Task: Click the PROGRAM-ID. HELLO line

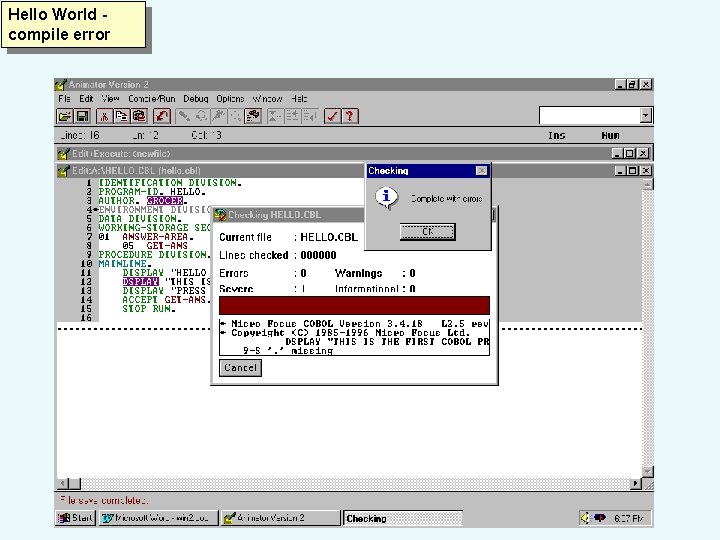Action: click(152, 191)
